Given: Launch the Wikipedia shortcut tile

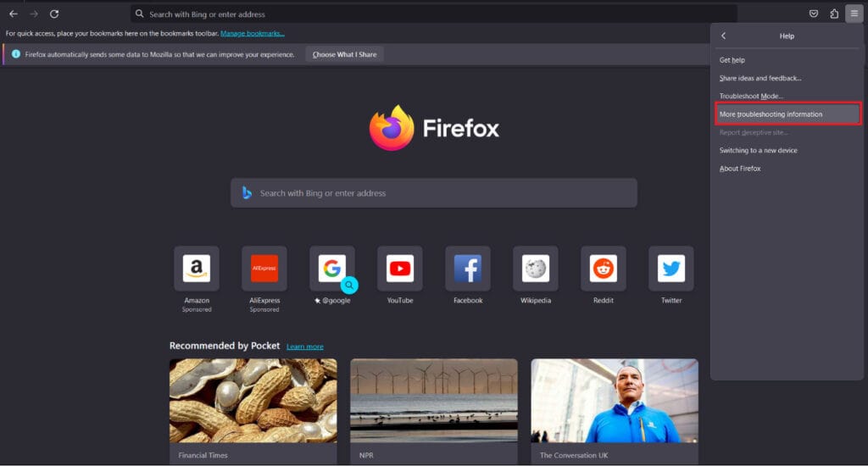Looking at the screenshot, I should coord(536,269).
